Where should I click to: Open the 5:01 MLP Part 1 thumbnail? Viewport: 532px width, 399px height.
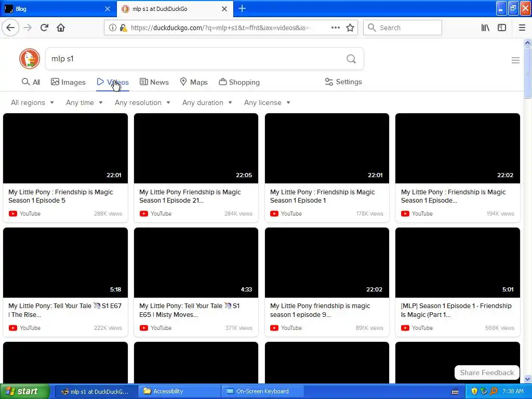coord(457,262)
